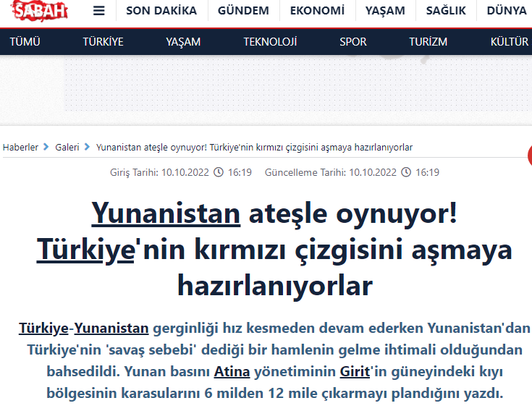Image resolution: width=532 pixels, height=411 pixels.
Task: Select EKONOMİ from the top navigation
Action: pyautogui.click(x=317, y=11)
